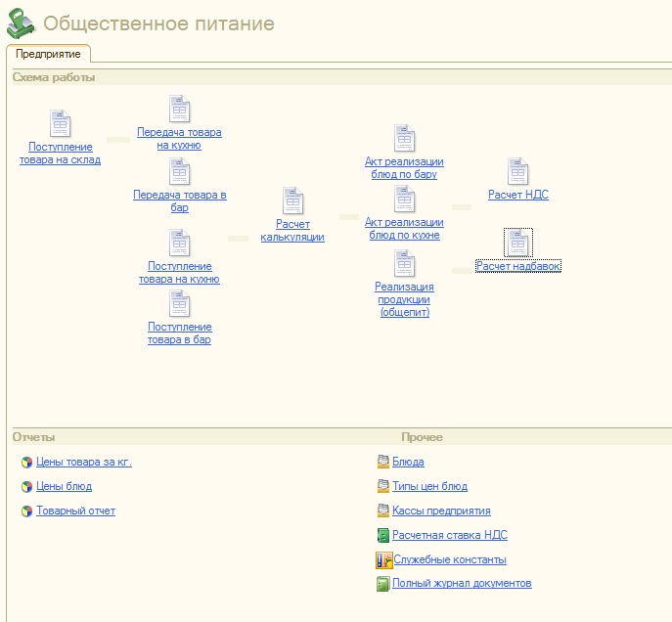Viewport: 672px width, 622px height.
Task: Open Поступление товара на кухню document link
Action: pos(179,272)
